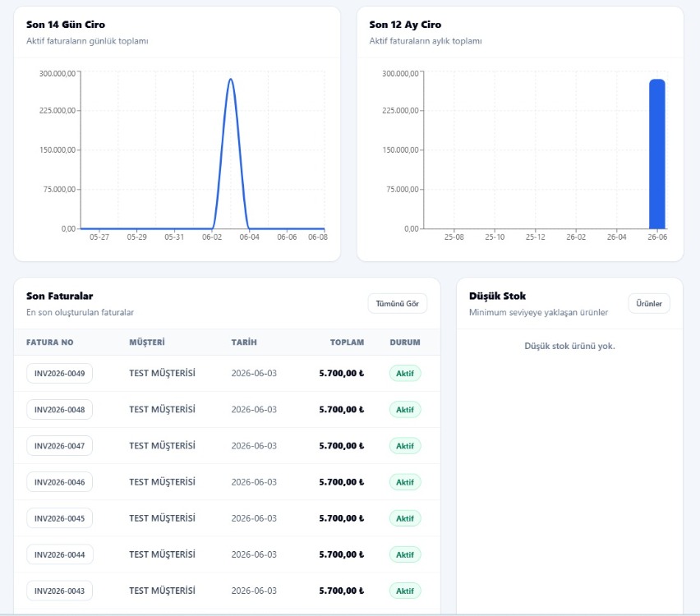The width and height of the screenshot is (700, 616).
Task: Click the blue 26-06 monthly revenue bar
Action: (657, 154)
